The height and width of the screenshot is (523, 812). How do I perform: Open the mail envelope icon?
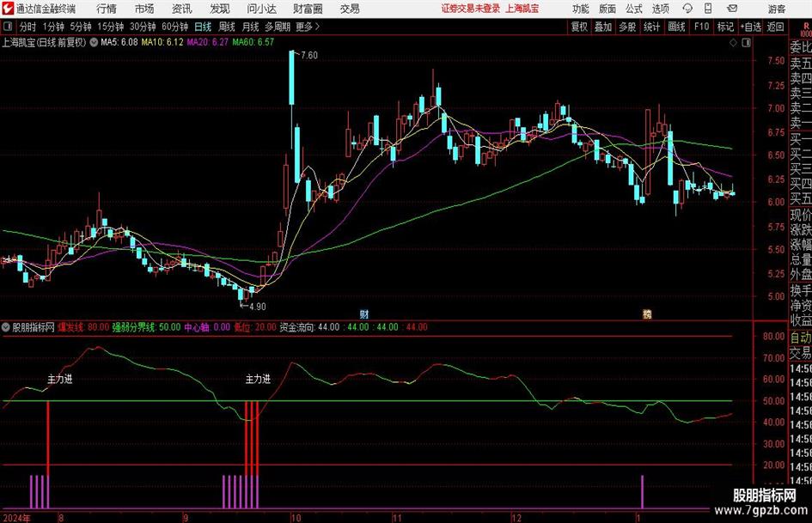[x=732, y=9]
